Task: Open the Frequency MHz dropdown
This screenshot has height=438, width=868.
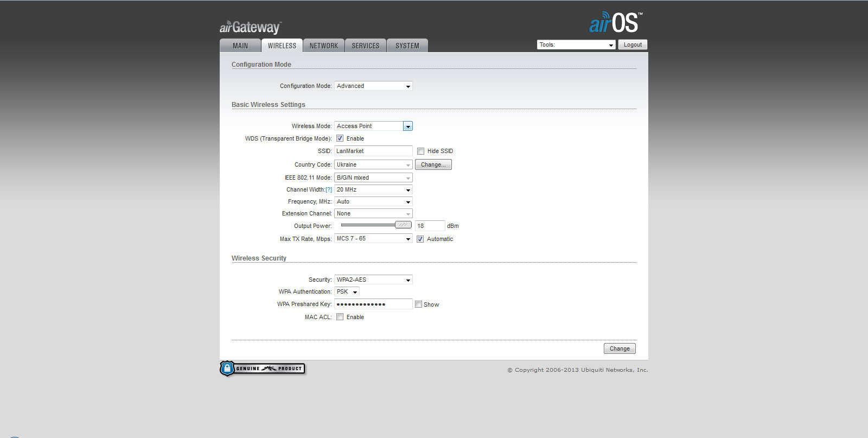Action: point(373,201)
